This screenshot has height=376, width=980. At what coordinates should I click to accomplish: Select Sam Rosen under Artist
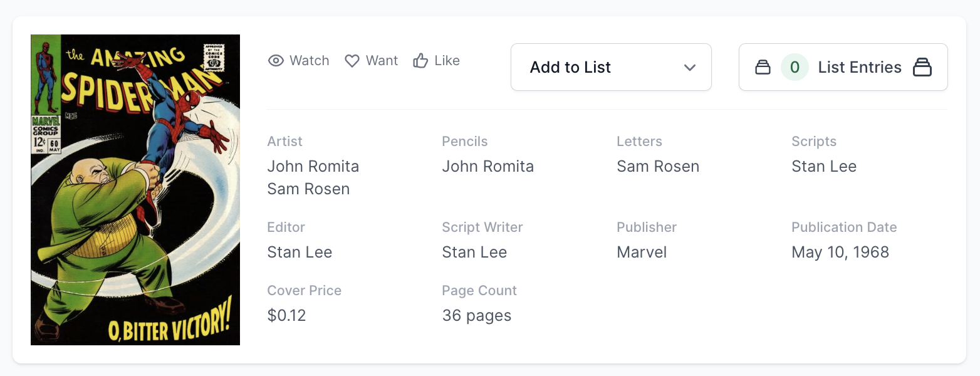click(308, 189)
